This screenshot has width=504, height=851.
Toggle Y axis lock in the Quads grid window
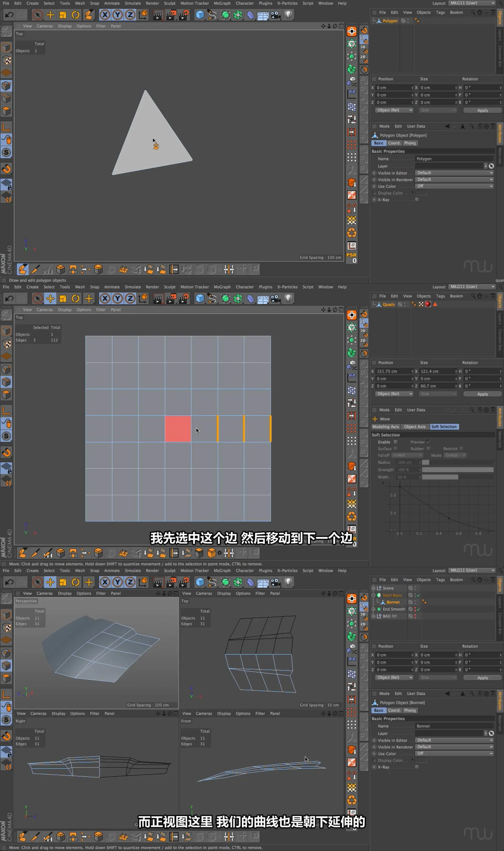pyautogui.click(x=118, y=298)
